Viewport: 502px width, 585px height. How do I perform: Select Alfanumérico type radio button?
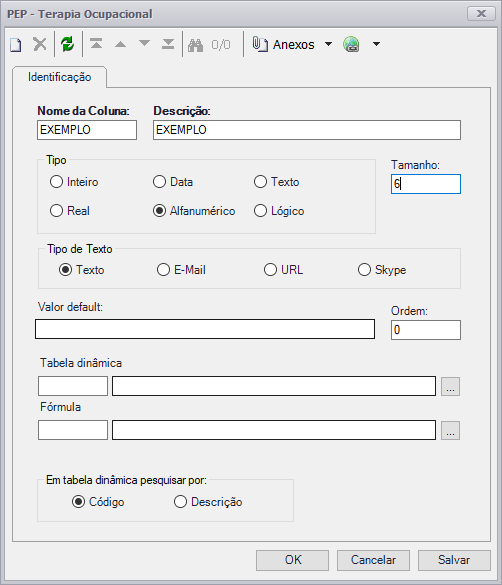click(159, 211)
